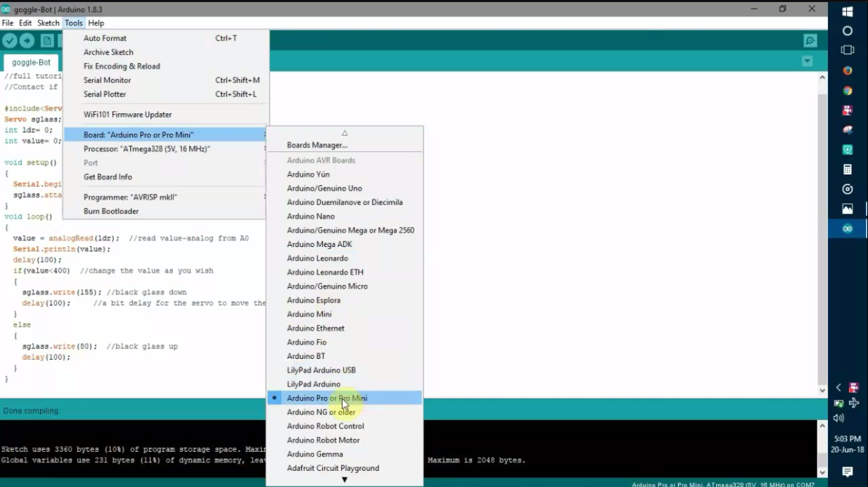Open Boards Manager...
868x487 pixels.
[345, 145]
